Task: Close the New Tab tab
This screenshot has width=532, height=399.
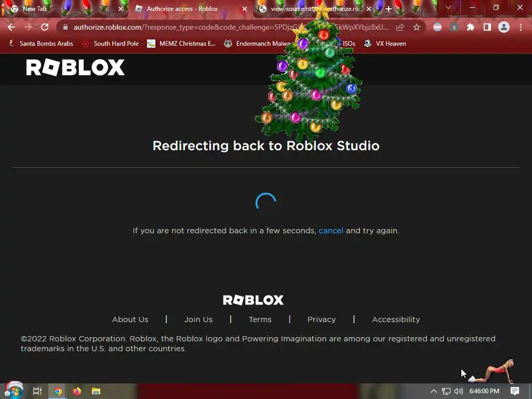Action: (121, 9)
